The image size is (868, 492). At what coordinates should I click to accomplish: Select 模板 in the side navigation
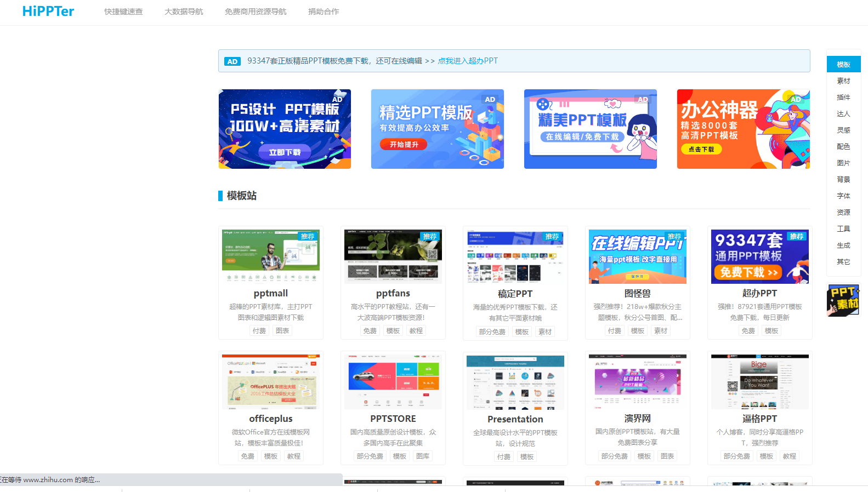(x=843, y=65)
